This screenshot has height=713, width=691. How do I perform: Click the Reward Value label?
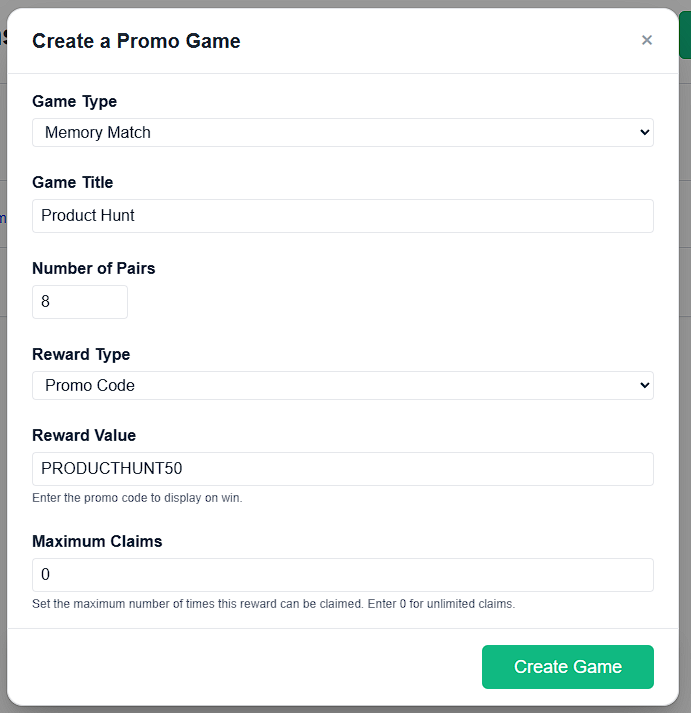point(84,436)
